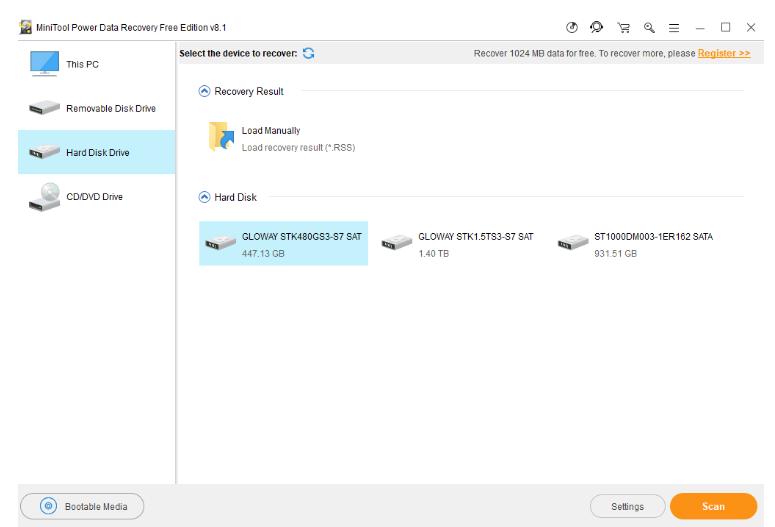
Task: Open the CD/DVD Drive tab
Action: (97, 197)
